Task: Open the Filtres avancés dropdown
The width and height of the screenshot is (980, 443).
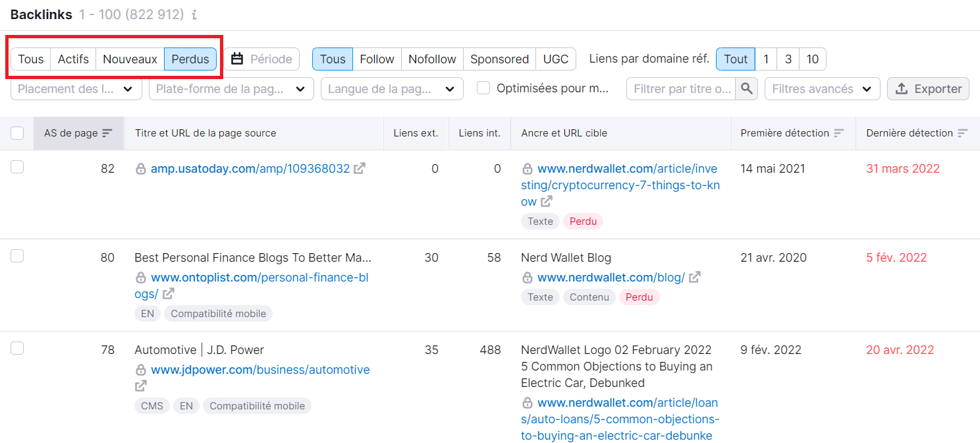Action: (822, 88)
